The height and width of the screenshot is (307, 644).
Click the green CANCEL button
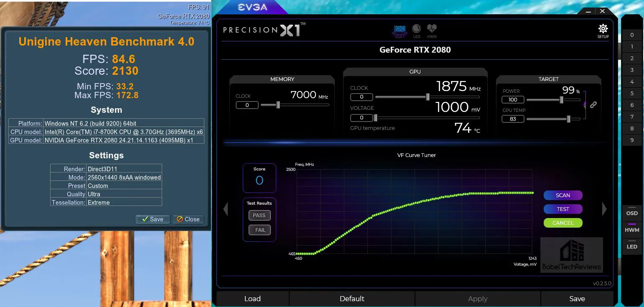(563, 223)
